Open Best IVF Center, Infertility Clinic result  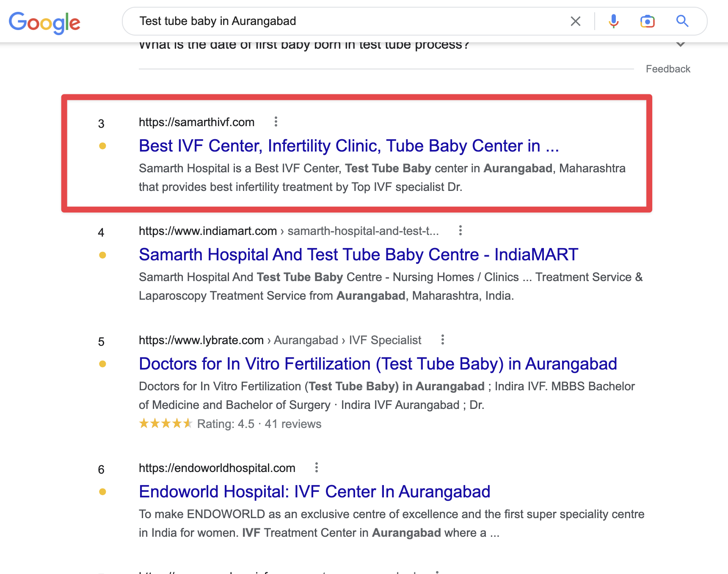pos(349,146)
